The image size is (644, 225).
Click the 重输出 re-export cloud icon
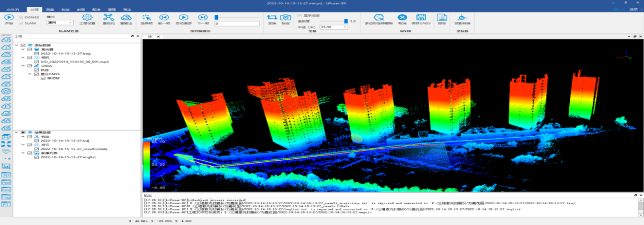click(126, 18)
